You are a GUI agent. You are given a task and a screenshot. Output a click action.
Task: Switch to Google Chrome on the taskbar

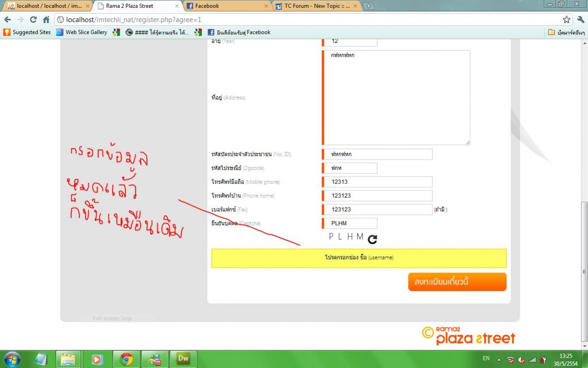pyautogui.click(x=126, y=359)
